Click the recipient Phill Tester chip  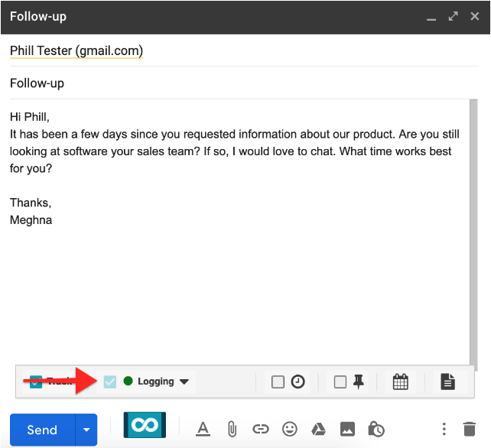[76, 50]
